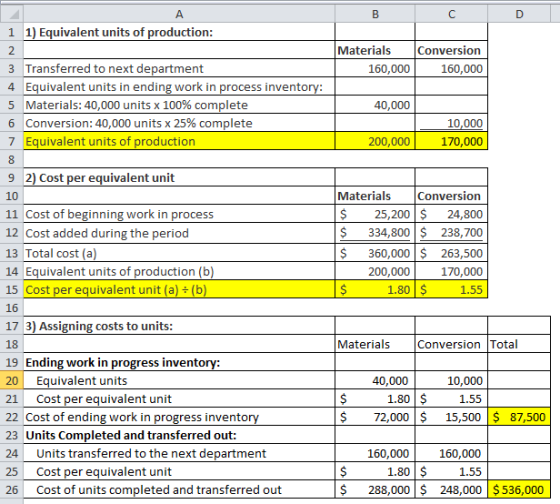Click 'Units Completed and transferred out:' cell
Screen dimensions: 560x504
179,435
